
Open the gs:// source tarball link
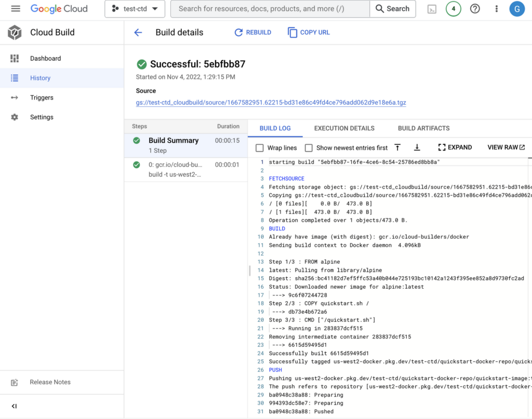271,102
